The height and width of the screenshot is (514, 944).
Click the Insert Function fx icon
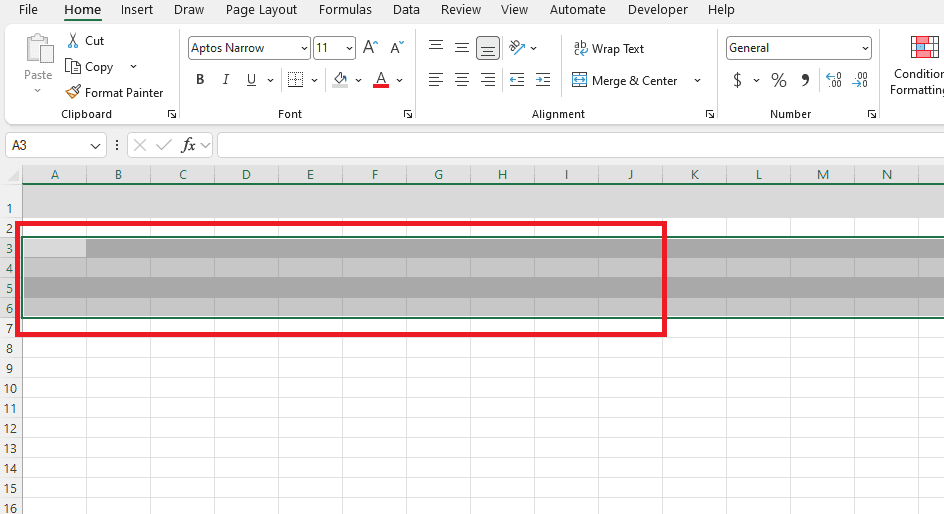pos(188,146)
